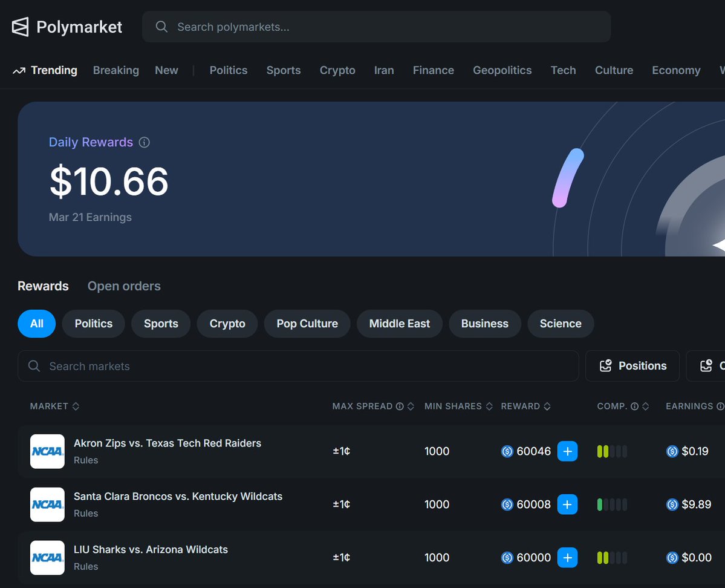This screenshot has width=725, height=588.
Task: Filter rewards by Sports pill
Action: pyautogui.click(x=161, y=324)
